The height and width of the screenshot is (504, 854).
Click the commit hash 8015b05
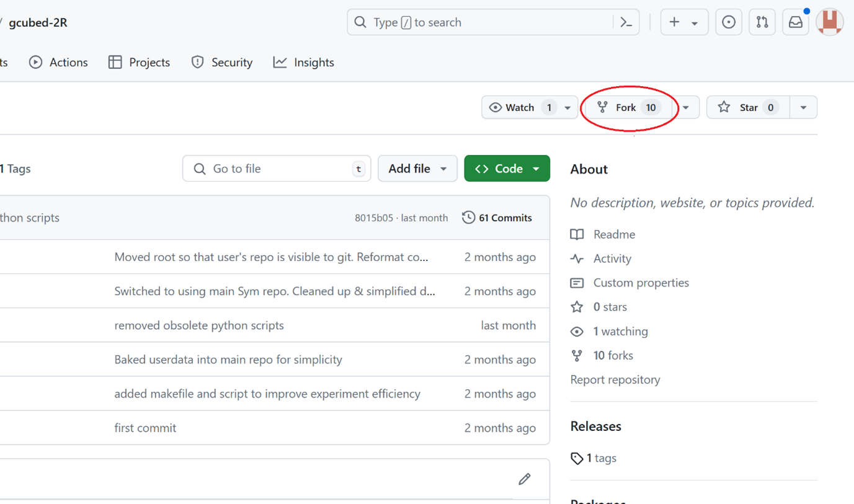click(374, 218)
